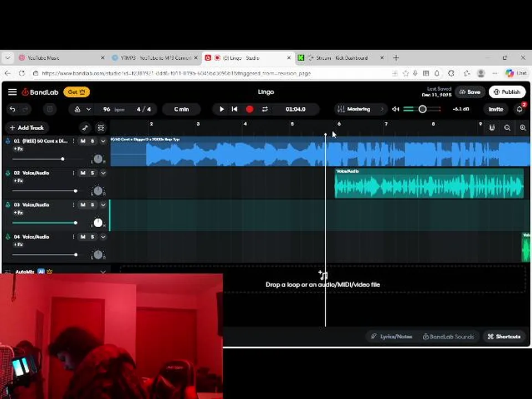This screenshot has width=532, height=399.
Task: Expand track 01 options chevron
Action: pyautogui.click(x=103, y=141)
